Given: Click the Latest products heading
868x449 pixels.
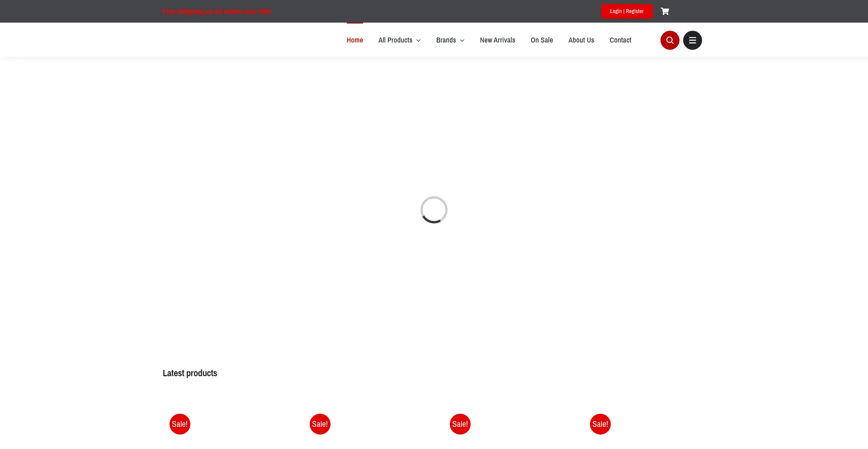Looking at the screenshot, I should [x=190, y=373].
